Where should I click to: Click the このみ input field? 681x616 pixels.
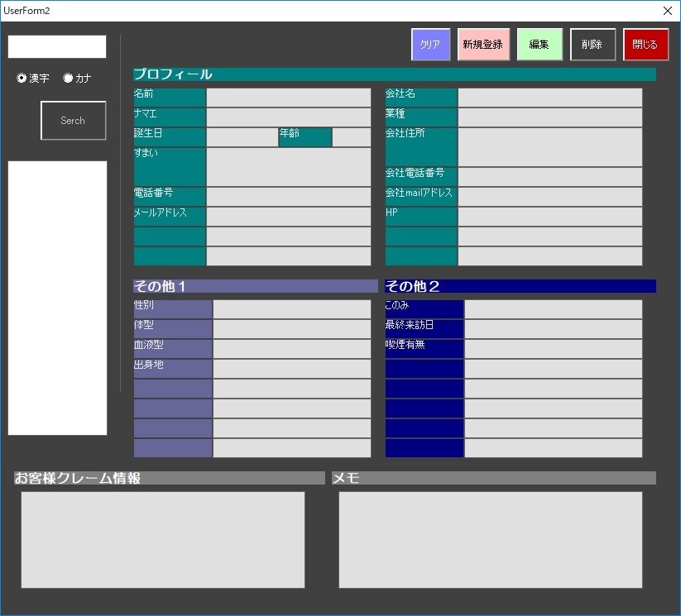554,309
